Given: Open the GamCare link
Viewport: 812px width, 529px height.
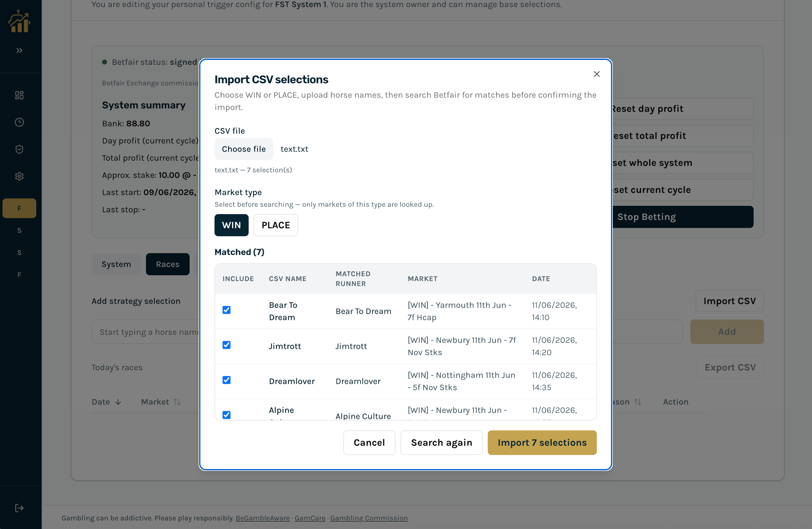Looking at the screenshot, I should pos(310,518).
